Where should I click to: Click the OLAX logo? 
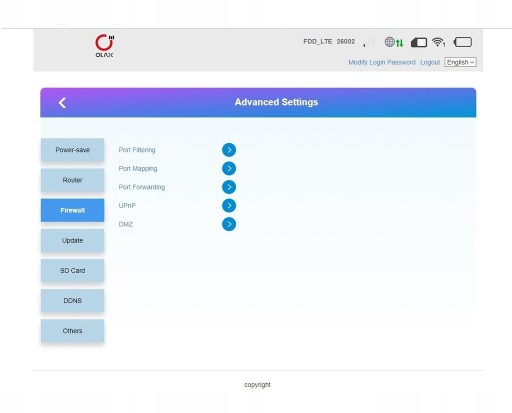click(x=104, y=46)
